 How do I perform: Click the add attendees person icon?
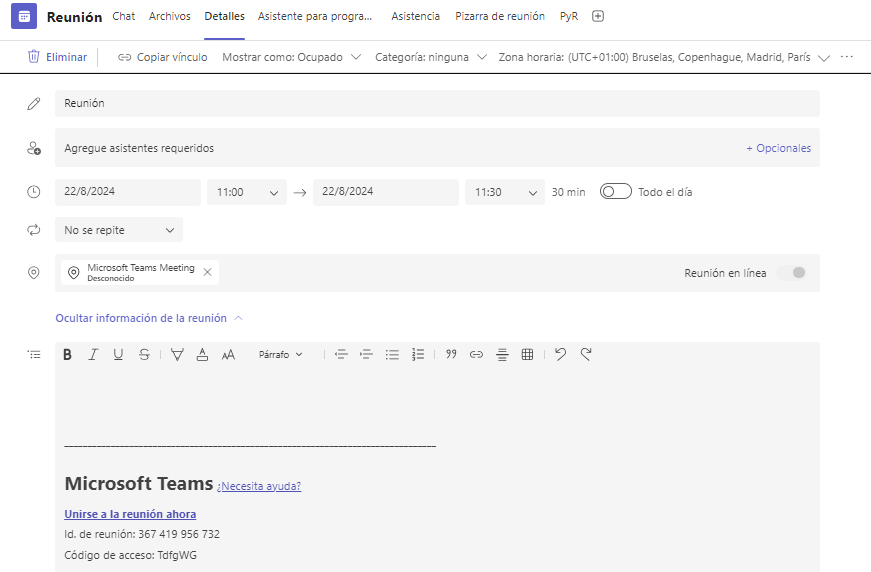click(x=34, y=148)
